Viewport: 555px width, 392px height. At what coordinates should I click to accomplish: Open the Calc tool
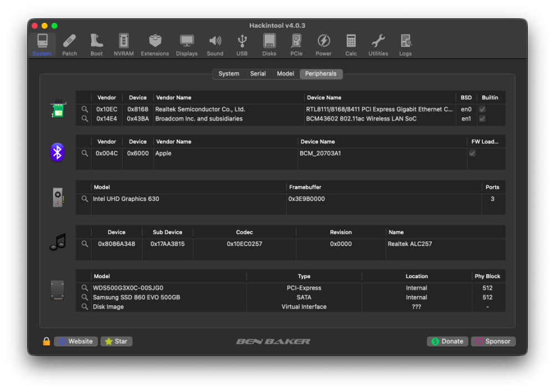pos(351,44)
